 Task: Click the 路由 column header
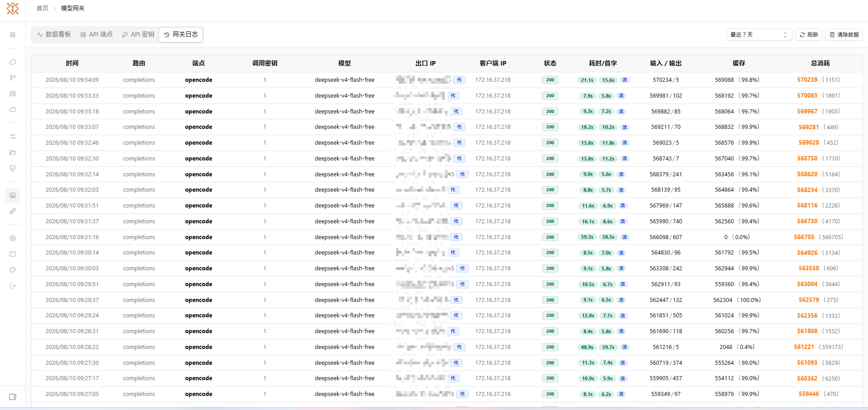pyautogui.click(x=139, y=63)
